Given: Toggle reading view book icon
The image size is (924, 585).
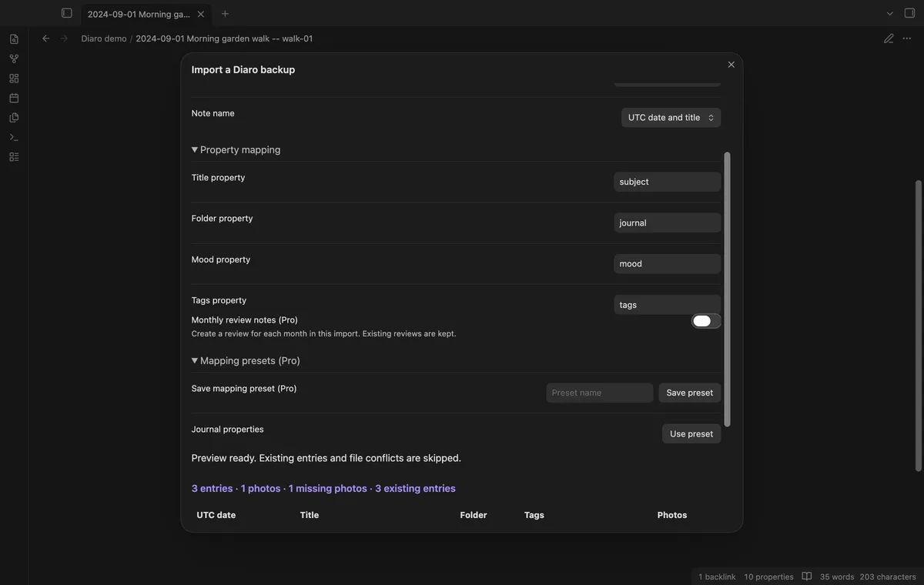Looking at the screenshot, I should point(807,577).
